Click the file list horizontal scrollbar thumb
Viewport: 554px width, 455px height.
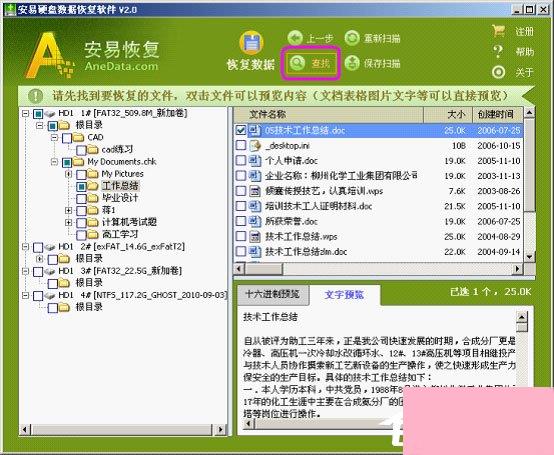tap(264, 269)
